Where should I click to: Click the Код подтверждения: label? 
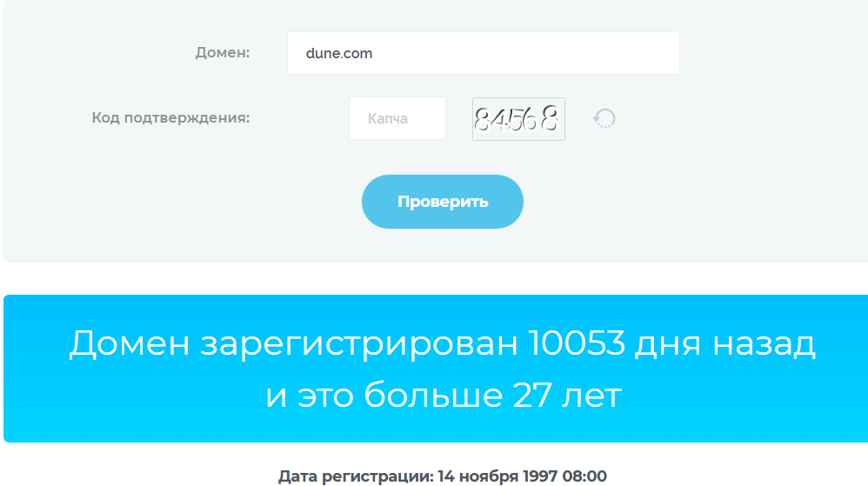click(170, 118)
